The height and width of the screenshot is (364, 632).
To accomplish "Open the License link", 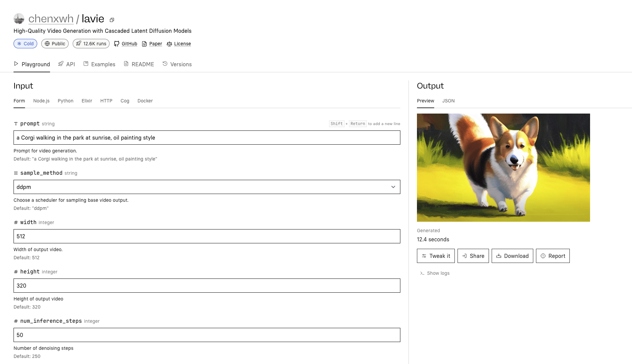I will (x=183, y=44).
